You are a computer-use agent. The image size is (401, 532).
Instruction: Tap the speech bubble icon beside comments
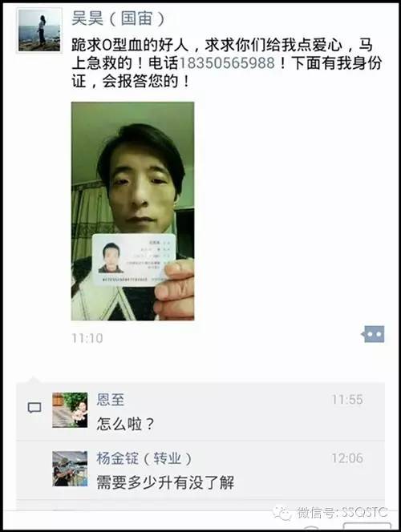[x=34, y=407]
